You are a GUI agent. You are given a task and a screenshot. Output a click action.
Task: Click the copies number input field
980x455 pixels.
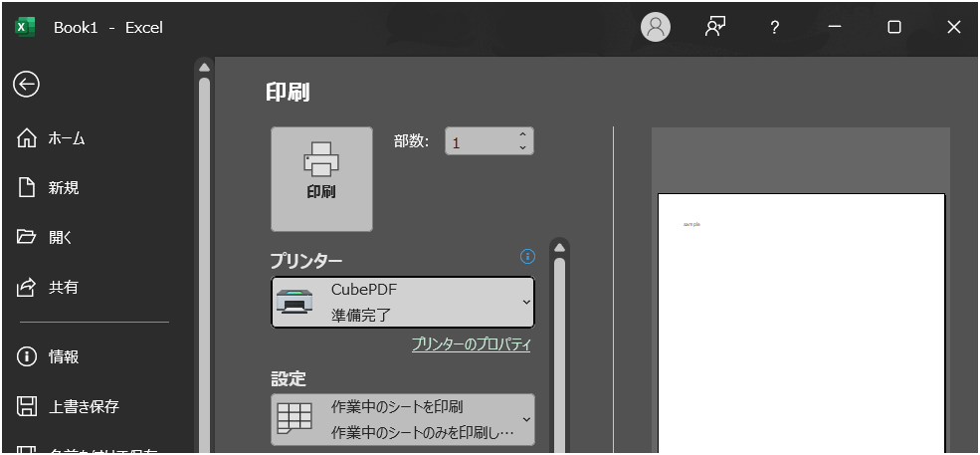(480, 141)
